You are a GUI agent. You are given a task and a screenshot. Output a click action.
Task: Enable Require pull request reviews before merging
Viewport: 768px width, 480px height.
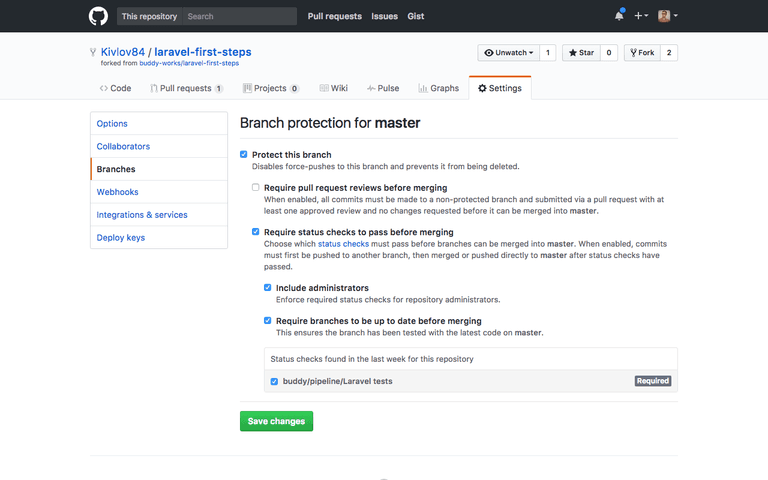(x=255, y=187)
